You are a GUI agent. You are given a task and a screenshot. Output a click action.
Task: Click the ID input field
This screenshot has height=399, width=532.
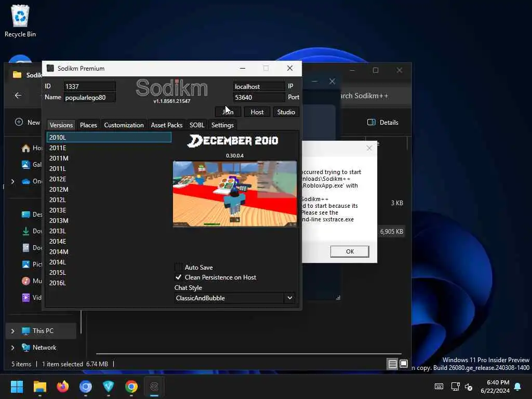pyautogui.click(x=89, y=87)
